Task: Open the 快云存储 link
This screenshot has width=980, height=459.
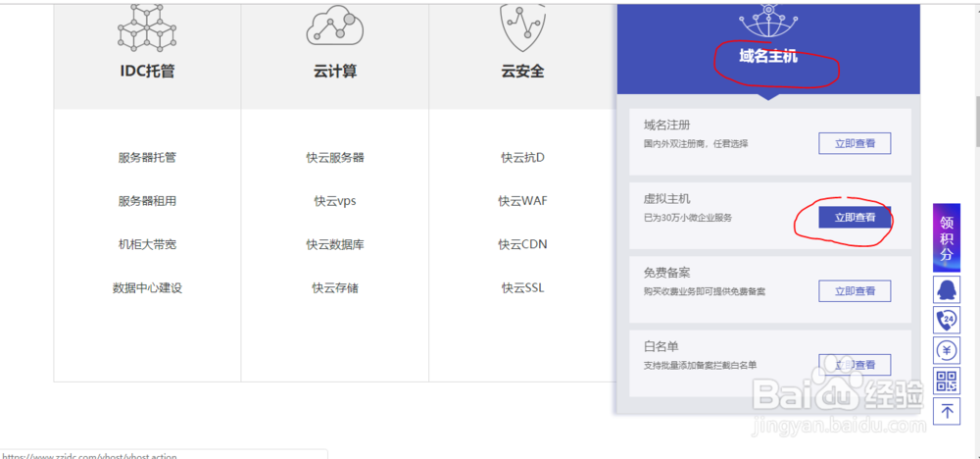Action: [335, 288]
